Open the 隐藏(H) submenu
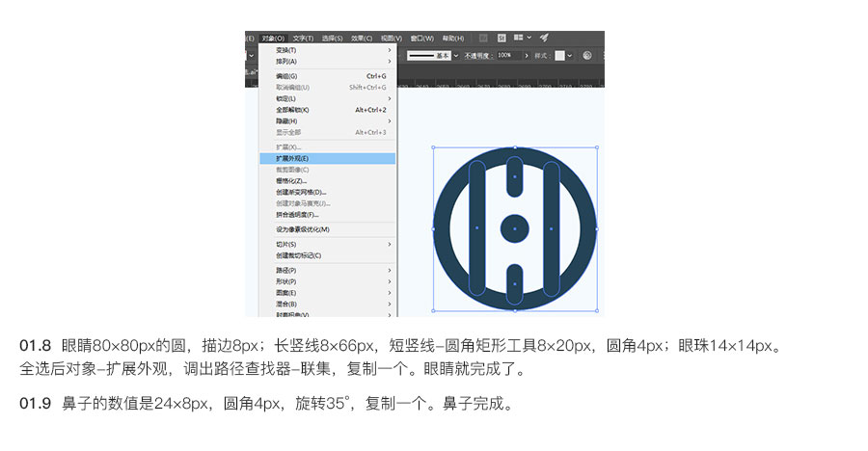Viewport: 868px width, 451px height. (x=327, y=120)
